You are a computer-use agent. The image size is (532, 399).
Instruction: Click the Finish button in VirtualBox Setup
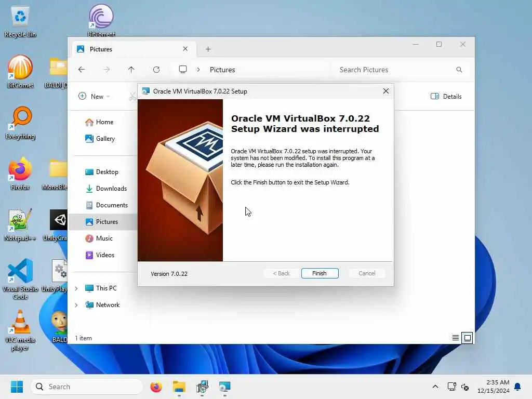pyautogui.click(x=320, y=273)
